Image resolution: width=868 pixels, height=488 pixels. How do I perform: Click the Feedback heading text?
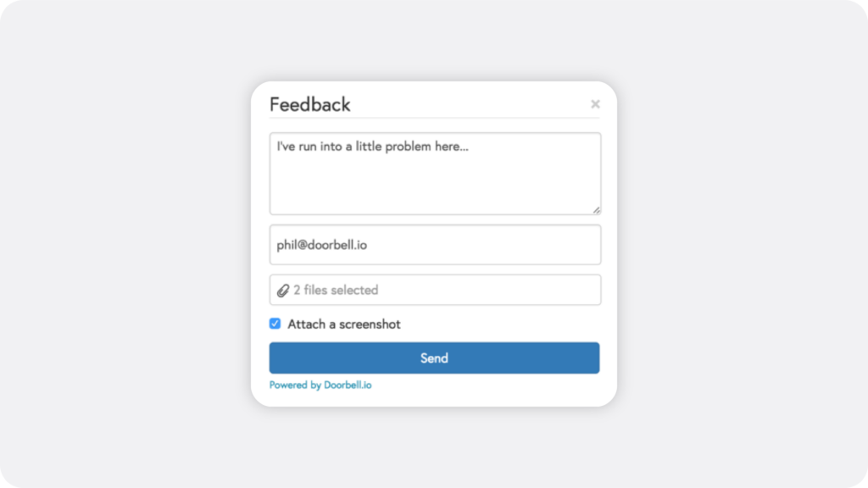coord(310,104)
